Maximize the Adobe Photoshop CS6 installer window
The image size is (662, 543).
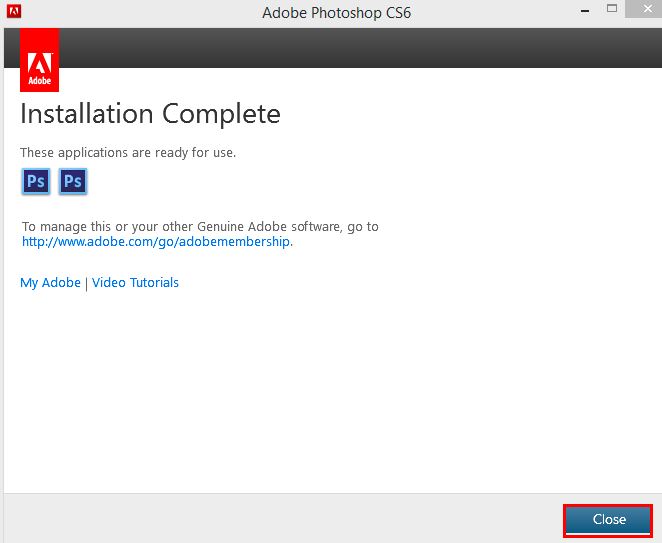pyautogui.click(x=612, y=8)
